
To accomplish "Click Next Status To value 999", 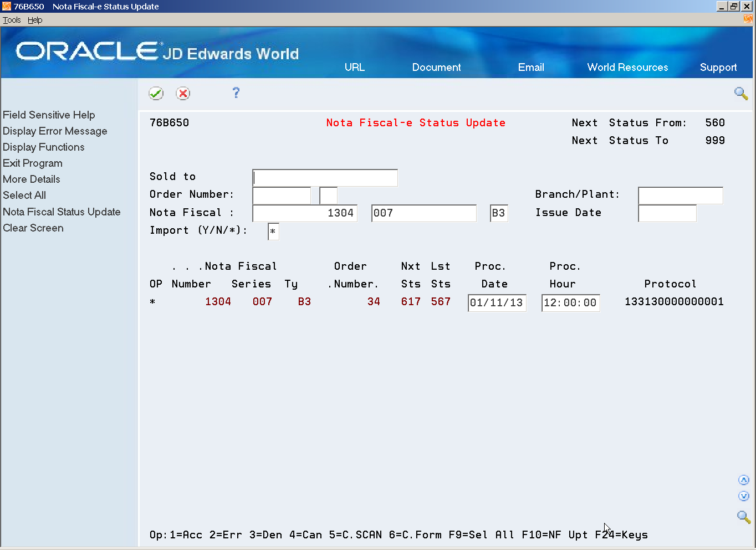I will click(715, 141).
